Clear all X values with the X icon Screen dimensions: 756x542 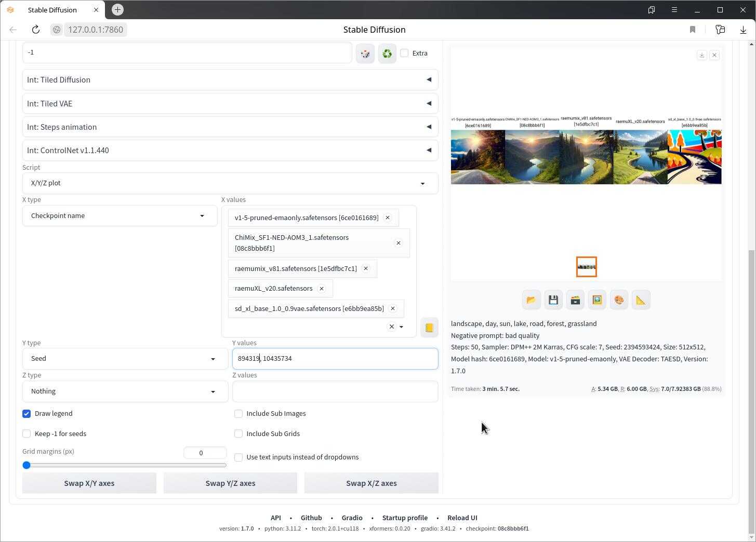(392, 327)
